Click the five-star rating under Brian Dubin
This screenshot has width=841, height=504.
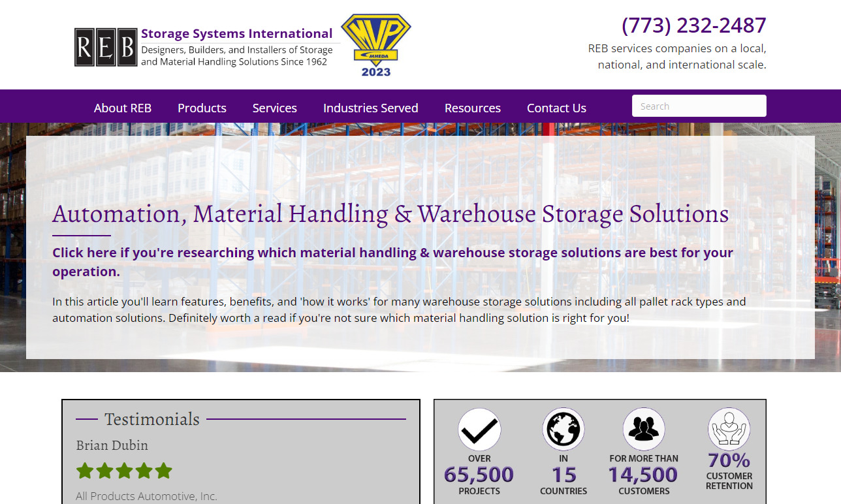click(x=123, y=470)
